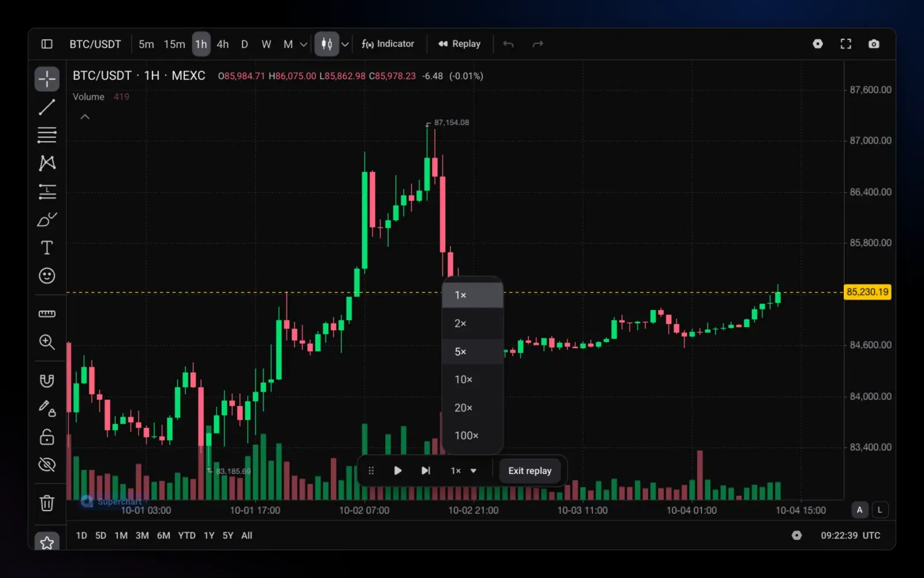The height and width of the screenshot is (578, 924).
Task: Set range to 1Y
Action: [x=209, y=535]
